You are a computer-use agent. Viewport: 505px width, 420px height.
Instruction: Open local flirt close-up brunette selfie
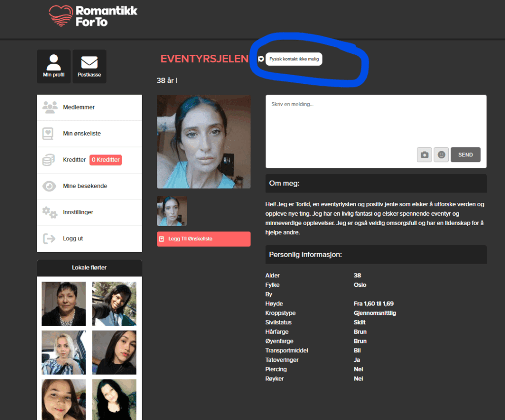pos(64,400)
